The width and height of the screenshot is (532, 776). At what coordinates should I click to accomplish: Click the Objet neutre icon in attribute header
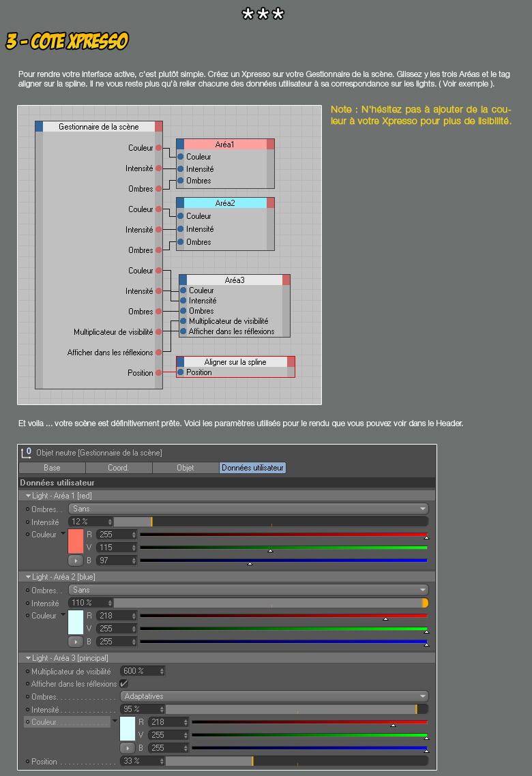pyautogui.click(x=26, y=452)
